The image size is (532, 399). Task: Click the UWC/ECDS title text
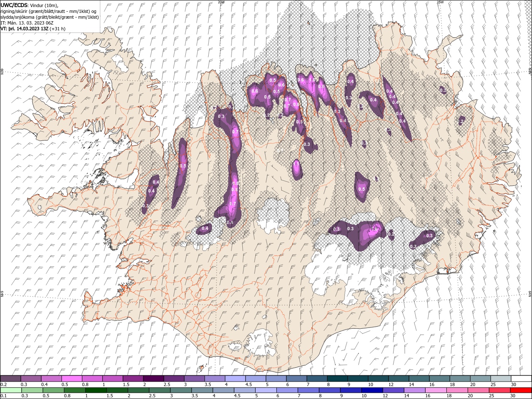coord(14,5)
